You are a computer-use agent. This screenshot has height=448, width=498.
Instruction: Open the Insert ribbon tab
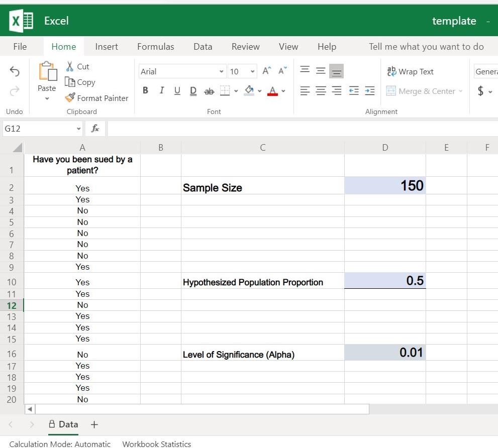point(107,47)
